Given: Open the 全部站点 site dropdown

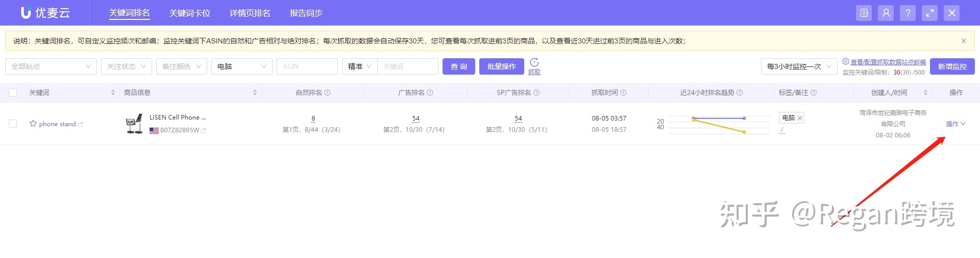Looking at the screenshot, I should 51,66.
